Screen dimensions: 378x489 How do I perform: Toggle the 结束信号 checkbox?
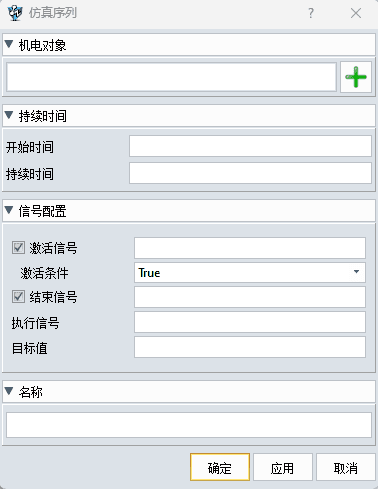tap(18, 296)
